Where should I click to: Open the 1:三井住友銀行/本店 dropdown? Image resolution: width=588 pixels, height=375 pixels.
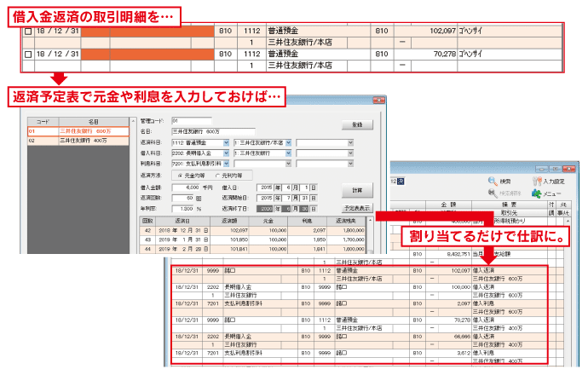pyautogui.click(x=288, y=143)
